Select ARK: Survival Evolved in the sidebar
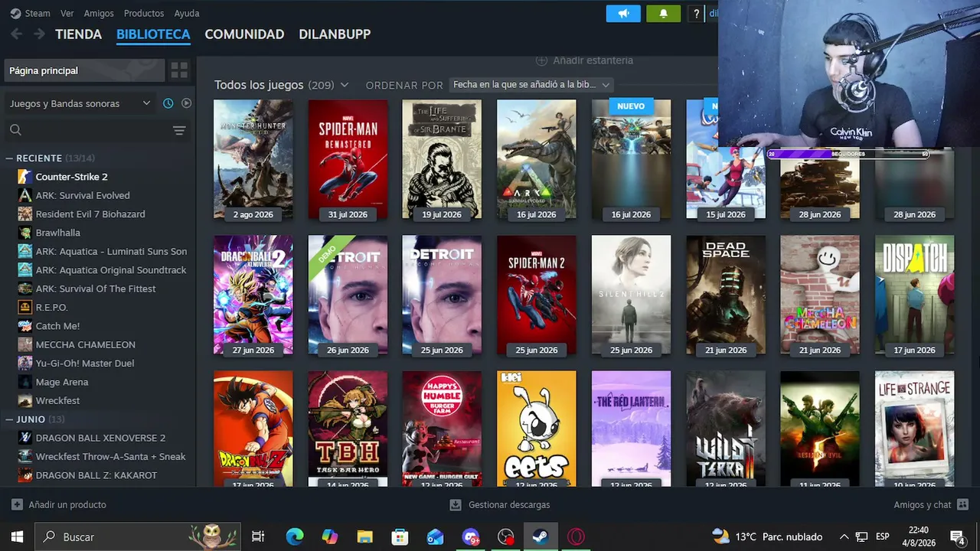The height and width of the screenshot is (551, 980). 83,195
